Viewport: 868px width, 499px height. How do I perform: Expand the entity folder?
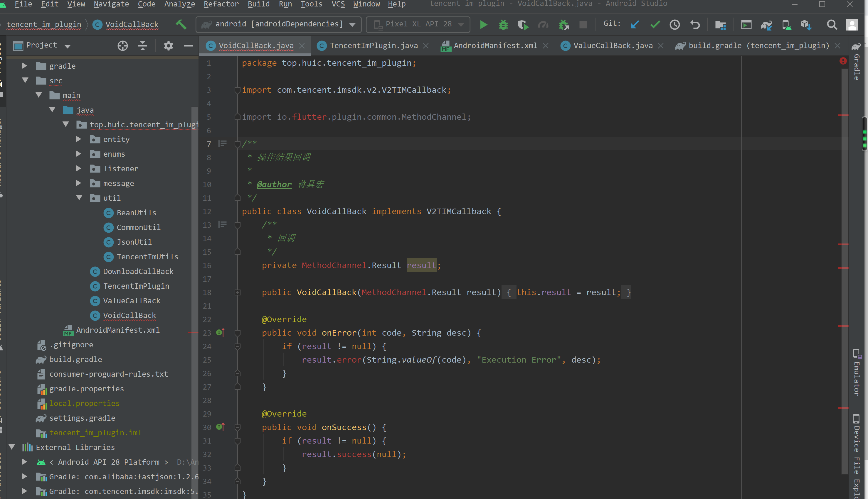point(78,139)
